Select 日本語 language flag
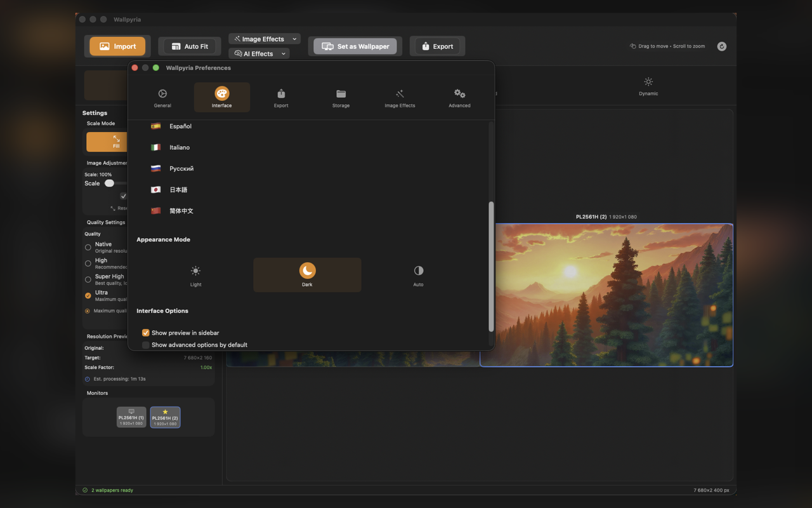Viewport: 812px width, 508px height. [155, 189]
